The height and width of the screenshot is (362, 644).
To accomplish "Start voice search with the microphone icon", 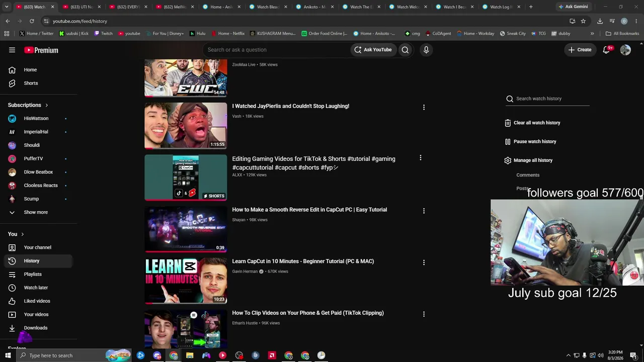I will tap(426, 50).
